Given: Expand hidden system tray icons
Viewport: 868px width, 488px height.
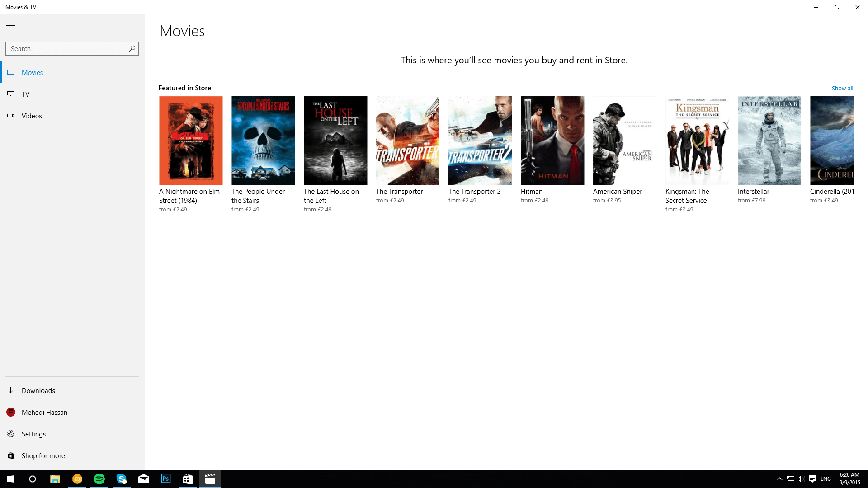Looking at the screenshot, I should (x=779, y=479).
